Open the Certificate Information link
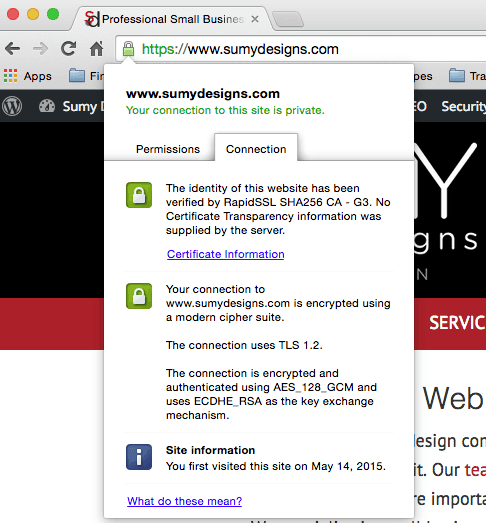 point(225,254)
